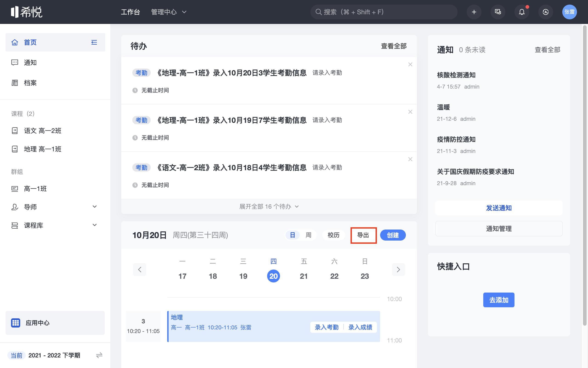Click 查看全部 in the 待办 panel
This screenshot has width=588, height=368.
(x=394, y=46)
